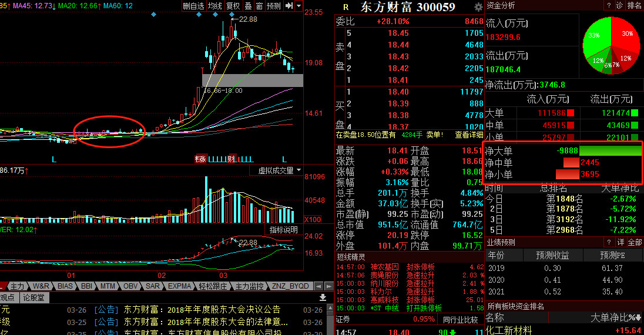Click the fund flow pie chart
644x335 pixels.
611,45
